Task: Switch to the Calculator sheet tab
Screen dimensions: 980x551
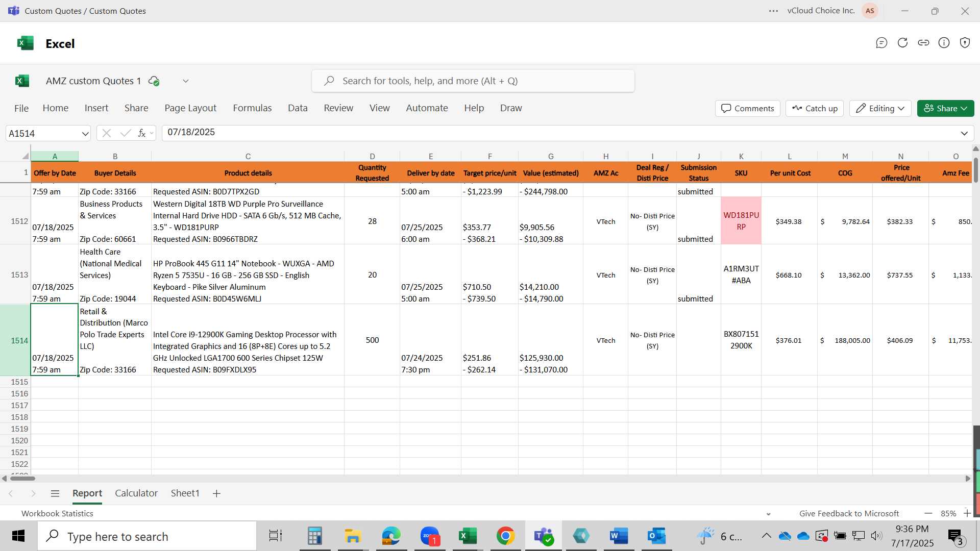Action: point(136,493)
